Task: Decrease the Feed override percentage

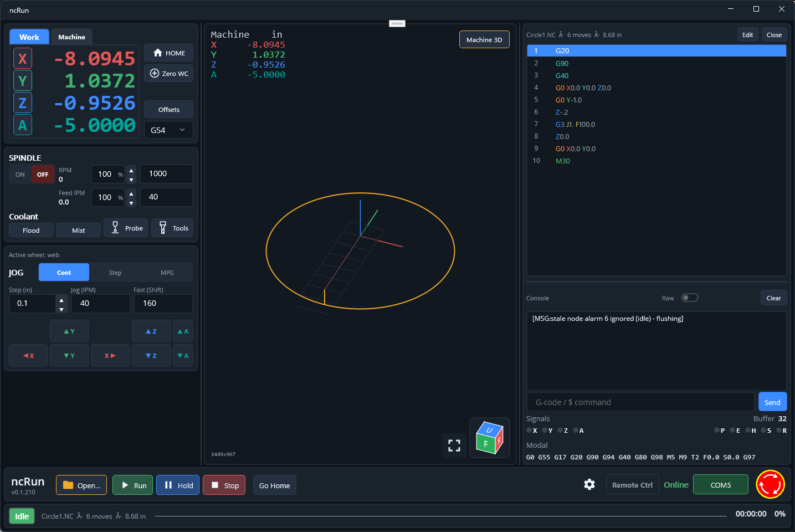Action: coord(131,203)
